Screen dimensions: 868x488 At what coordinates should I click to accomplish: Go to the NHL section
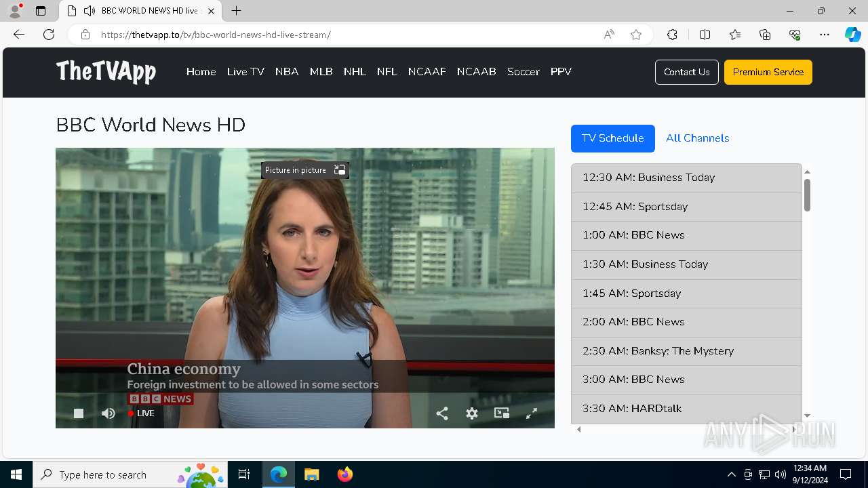pyautogui.click(x=355, y=72)
